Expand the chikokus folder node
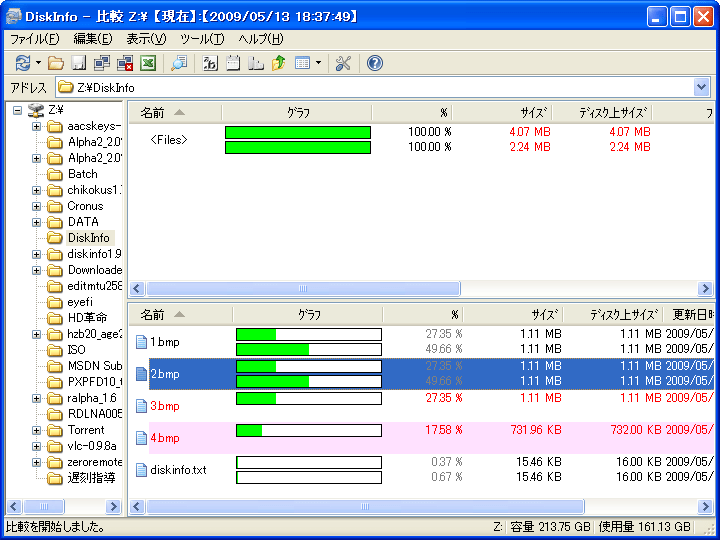 36,190
